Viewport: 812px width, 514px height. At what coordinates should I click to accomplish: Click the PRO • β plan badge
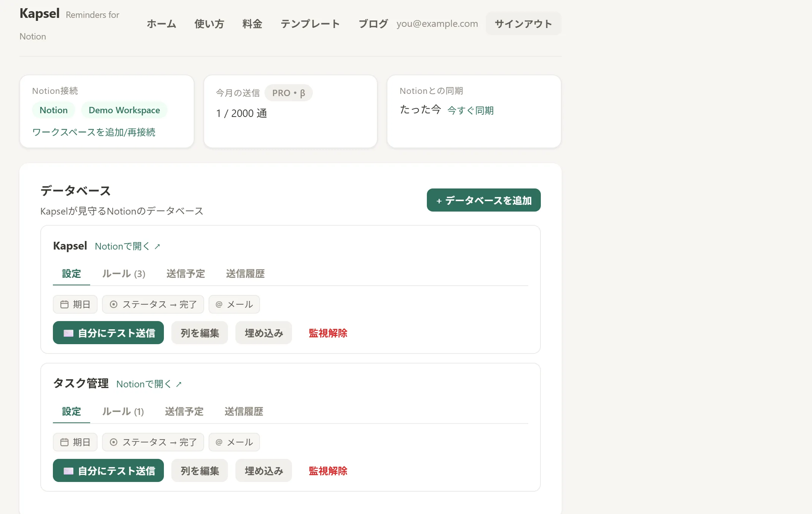point(289,93)
